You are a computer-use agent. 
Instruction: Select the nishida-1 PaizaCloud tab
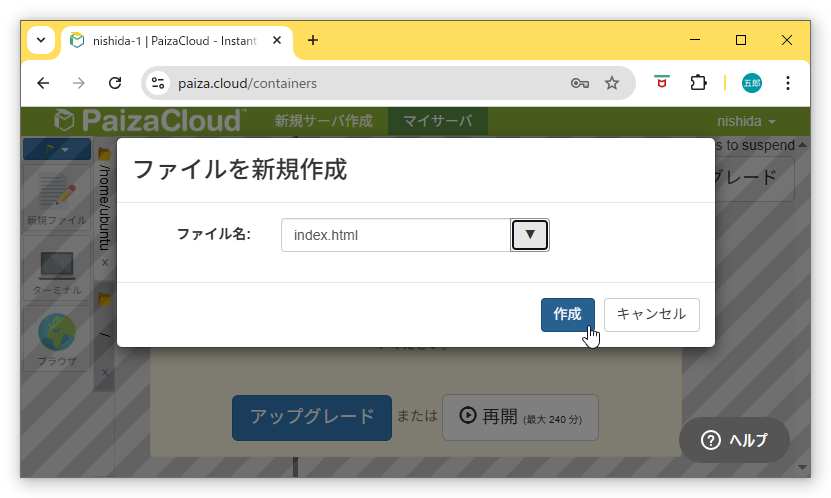175,41
